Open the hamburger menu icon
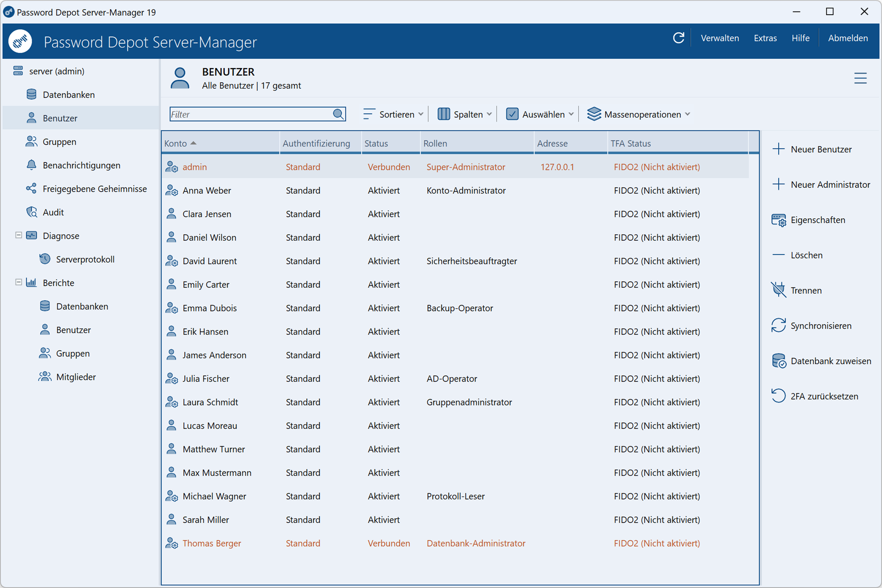Viewport: 882px width, 588px height. (x=860, y=78)
